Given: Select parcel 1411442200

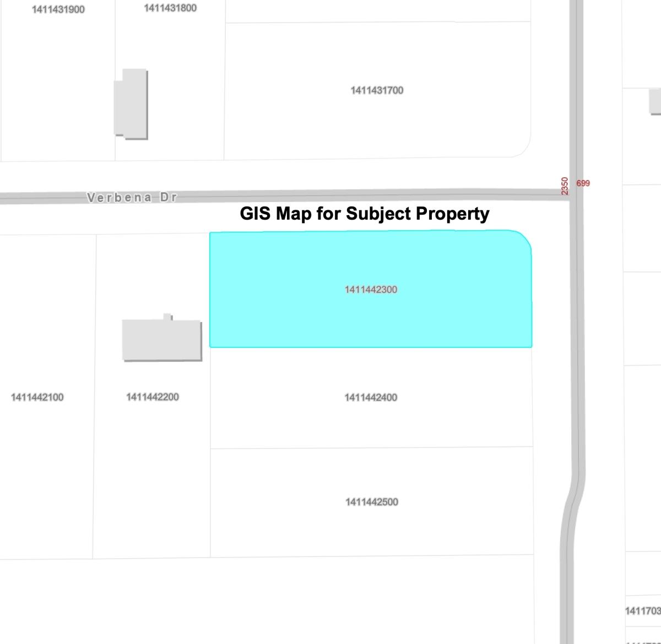Looking at the screenshot, I should coord(153,397).
